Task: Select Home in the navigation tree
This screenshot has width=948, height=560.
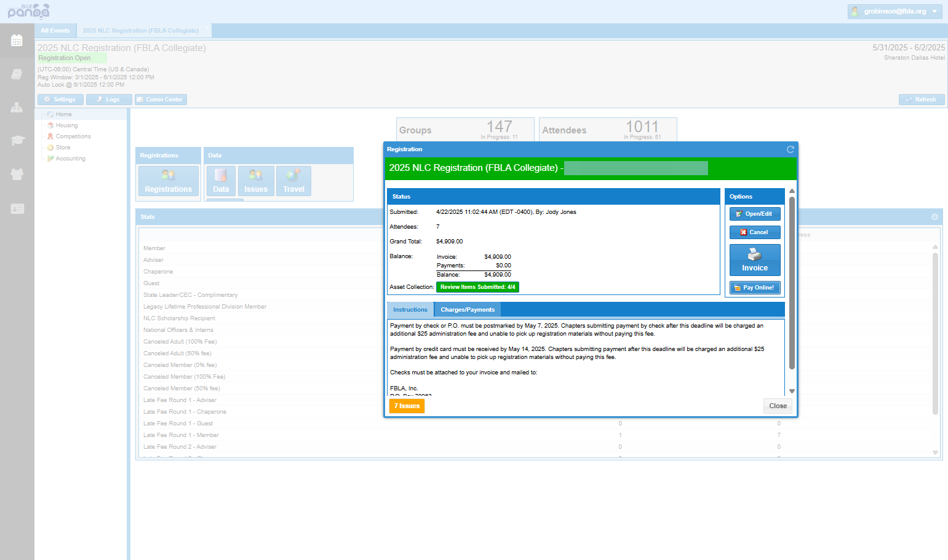Action: (64, 114)
